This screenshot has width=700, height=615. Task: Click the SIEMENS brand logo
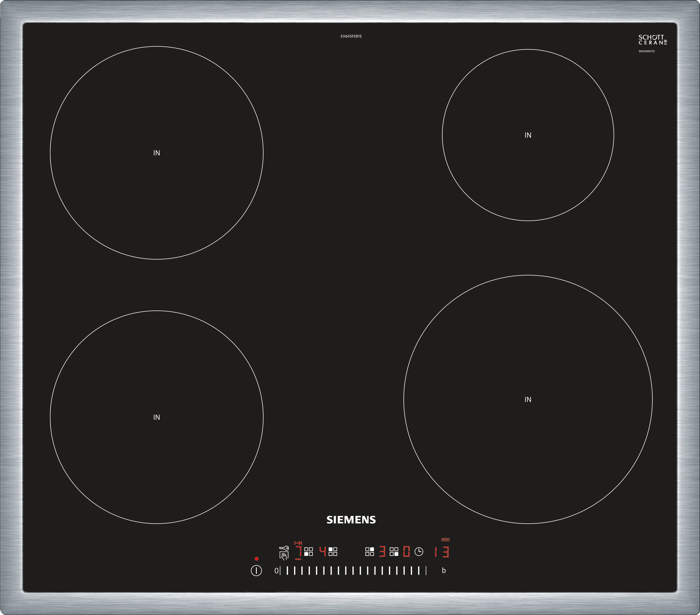[351, 520]
